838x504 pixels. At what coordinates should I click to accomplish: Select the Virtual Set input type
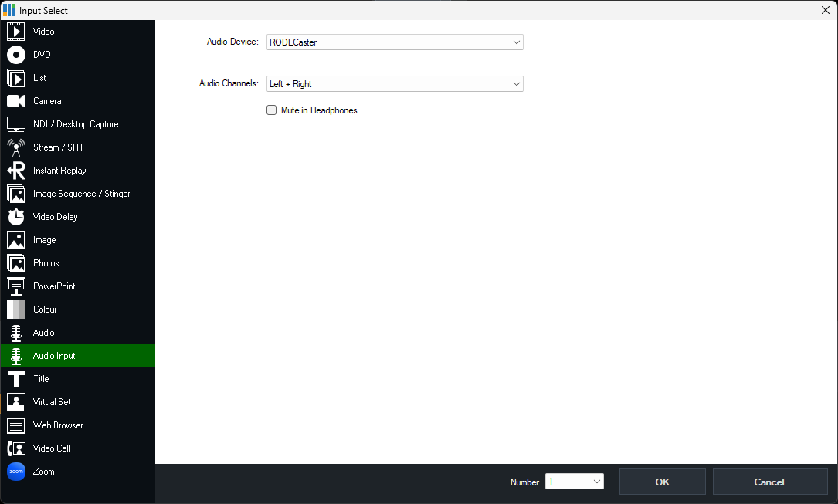[52, 402]
